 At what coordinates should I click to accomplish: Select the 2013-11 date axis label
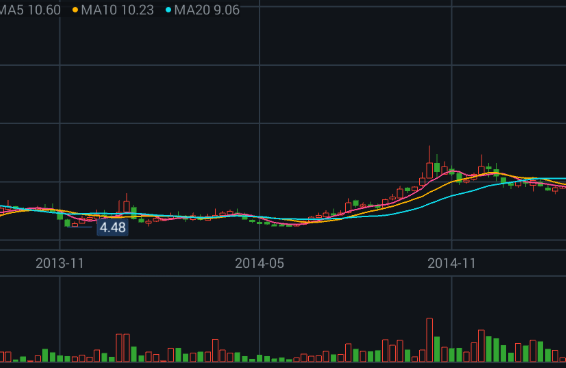(60, 263)
